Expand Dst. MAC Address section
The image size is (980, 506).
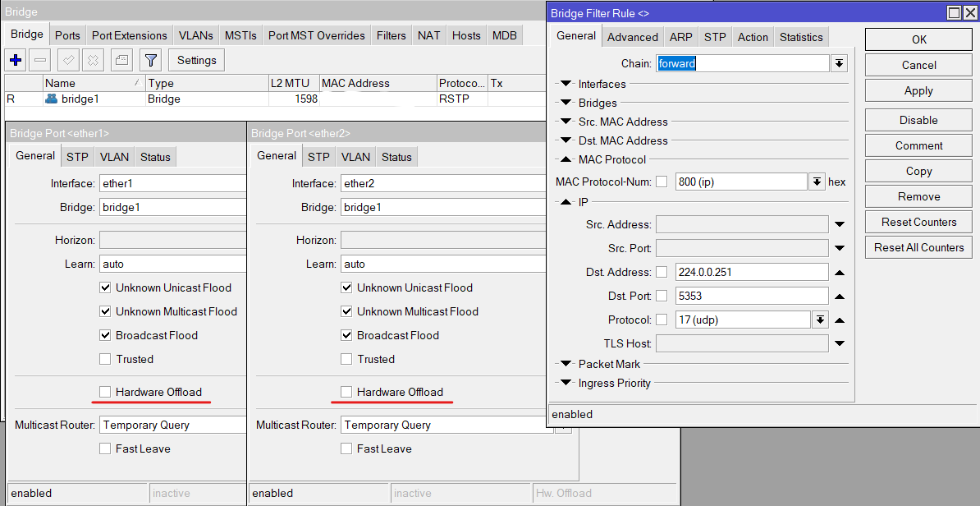coord(566,140)
